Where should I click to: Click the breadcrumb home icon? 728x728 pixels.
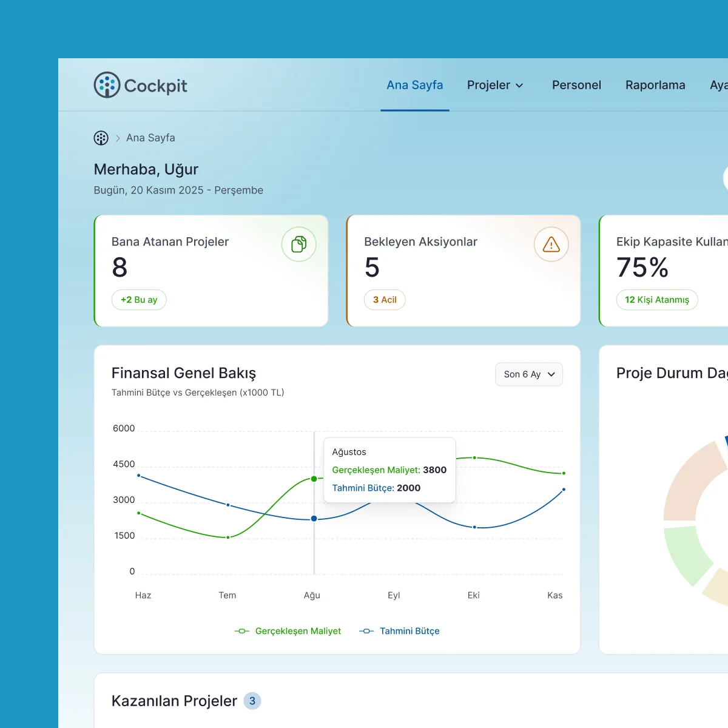(x=101, y=138)
